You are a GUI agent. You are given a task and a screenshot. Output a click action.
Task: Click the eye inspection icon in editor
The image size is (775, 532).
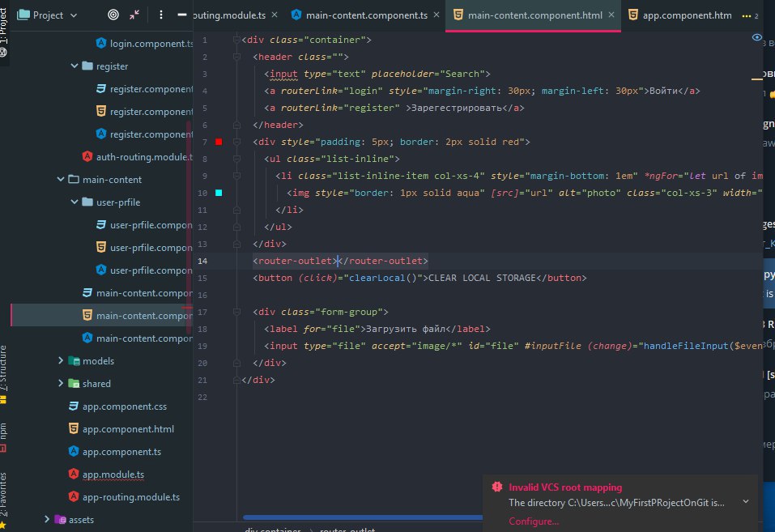tap(757, 37)
